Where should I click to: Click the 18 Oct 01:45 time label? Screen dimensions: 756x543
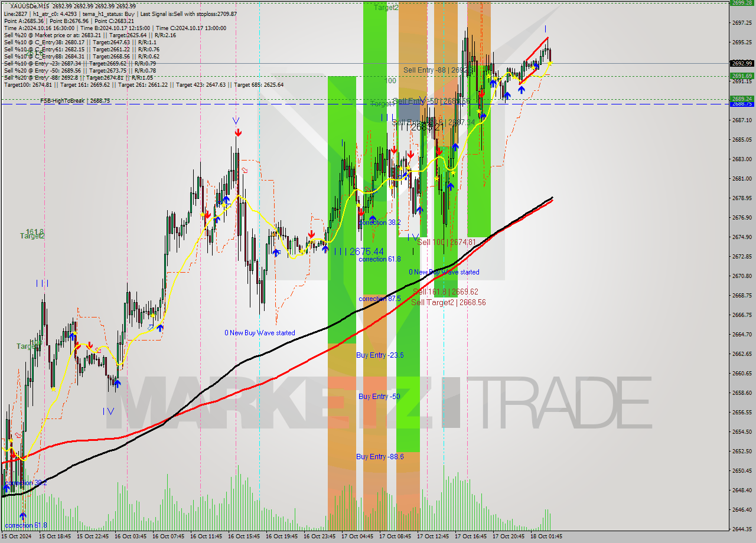pyautogui.click(x=546, y=537)
